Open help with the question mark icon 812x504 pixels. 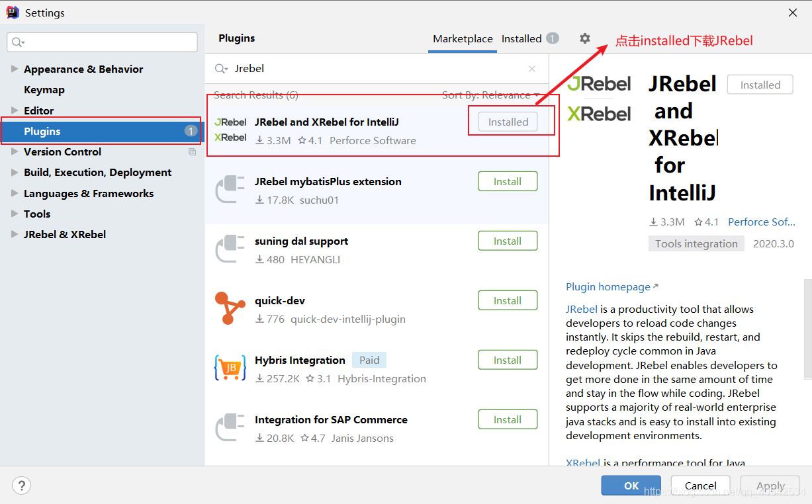21,485
